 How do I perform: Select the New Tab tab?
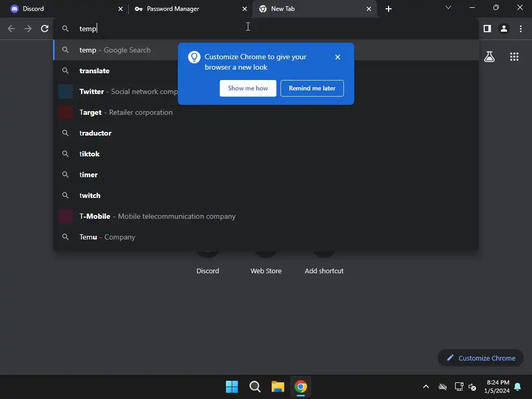[x=314, y=9]
